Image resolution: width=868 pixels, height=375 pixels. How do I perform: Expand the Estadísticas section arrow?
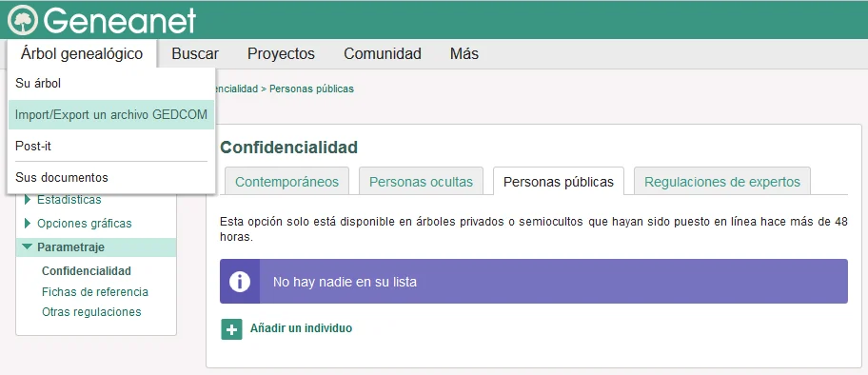coord(28,200)
